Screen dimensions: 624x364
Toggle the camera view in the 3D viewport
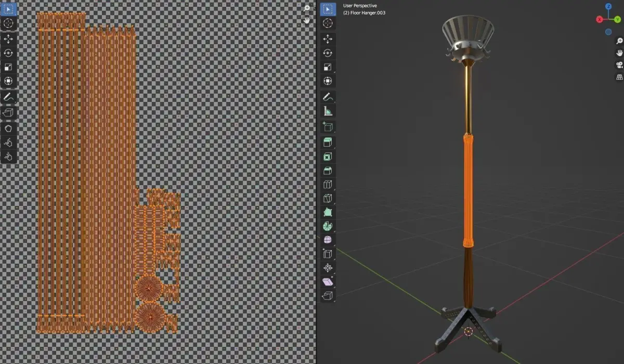[x=619, y=64]
